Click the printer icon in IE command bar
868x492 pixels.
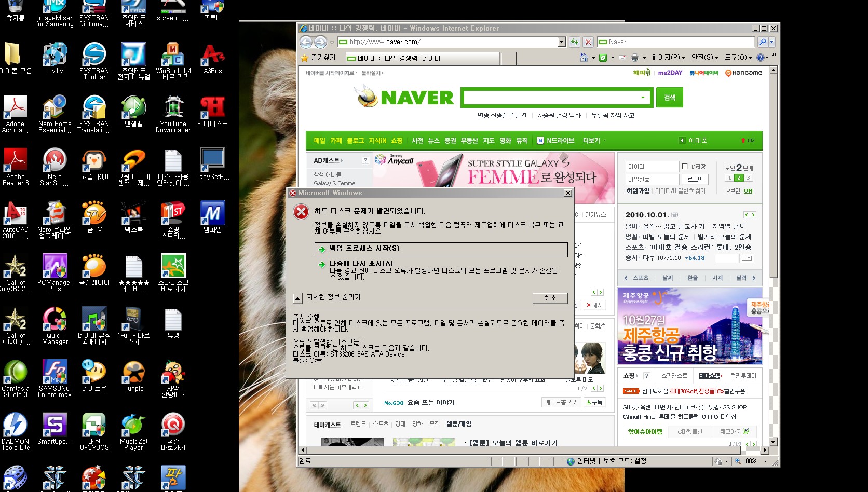click(x=634, y=58)
